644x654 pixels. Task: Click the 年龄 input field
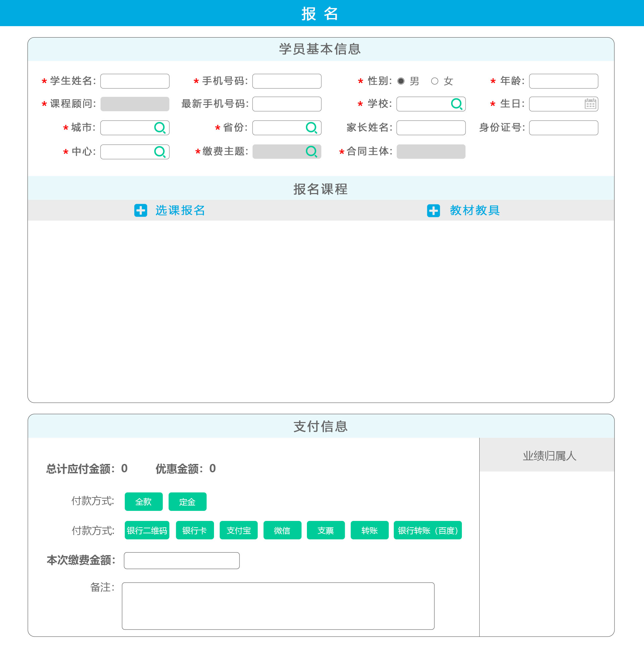(x=563, y=81)
